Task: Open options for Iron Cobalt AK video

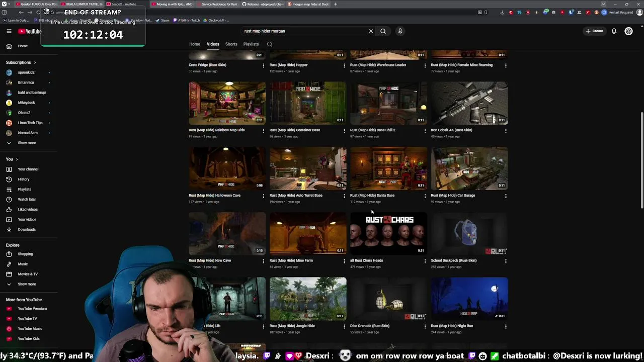Action: (x=506, y=131)
